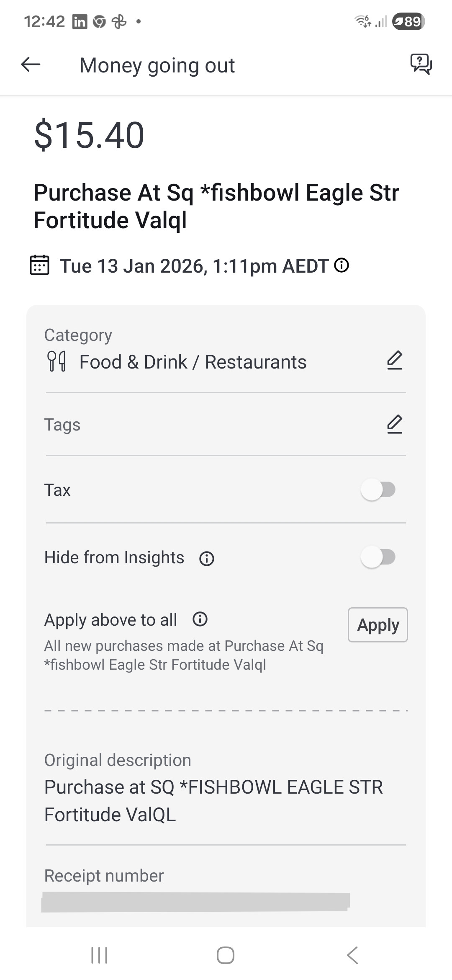Viewport: 452px width, 980px height.
Task: Tap the Tags row label
Action: click(62, 425)
